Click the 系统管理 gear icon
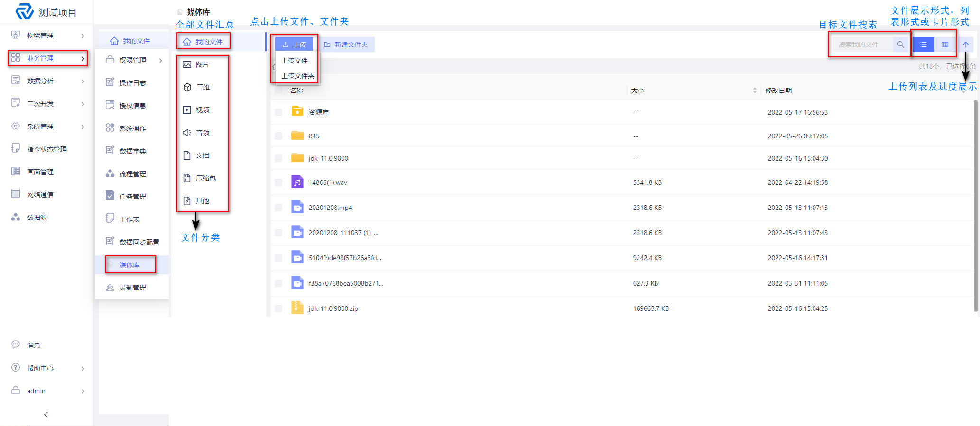980x426 pixels. (16, 126)
